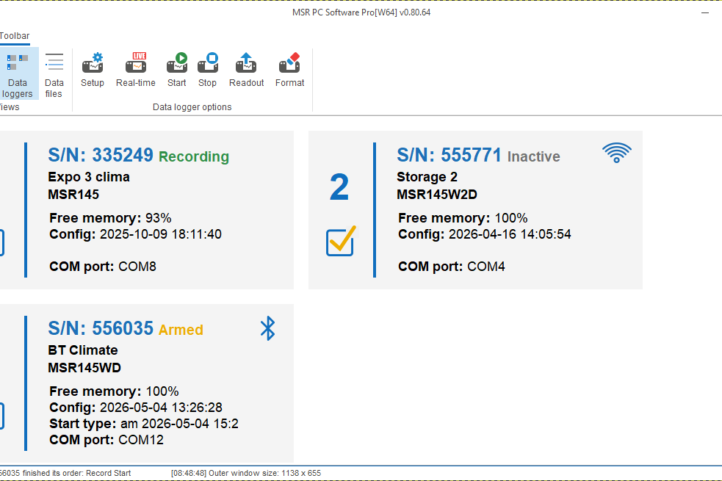
Task: Switch to the Data files view
Action: 54,75
